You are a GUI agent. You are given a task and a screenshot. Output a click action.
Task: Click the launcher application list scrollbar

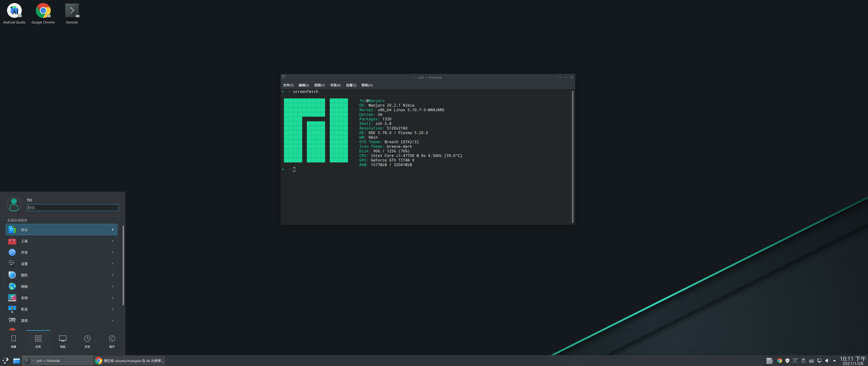[123, 265]
